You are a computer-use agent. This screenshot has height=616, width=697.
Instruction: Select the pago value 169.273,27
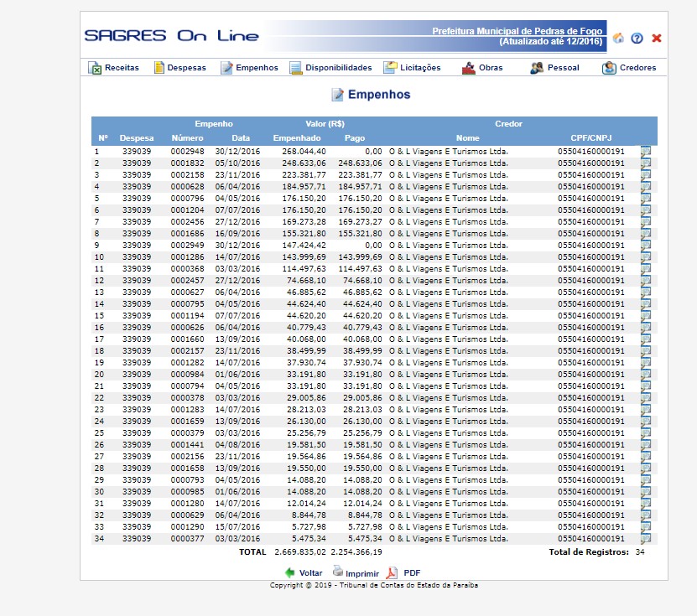360,221
